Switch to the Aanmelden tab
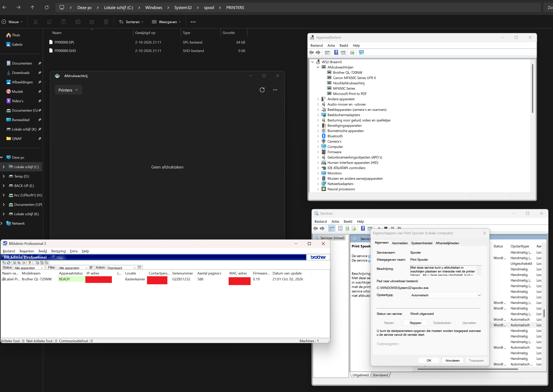This screenshot has height=392, width=553. (400, 243)
